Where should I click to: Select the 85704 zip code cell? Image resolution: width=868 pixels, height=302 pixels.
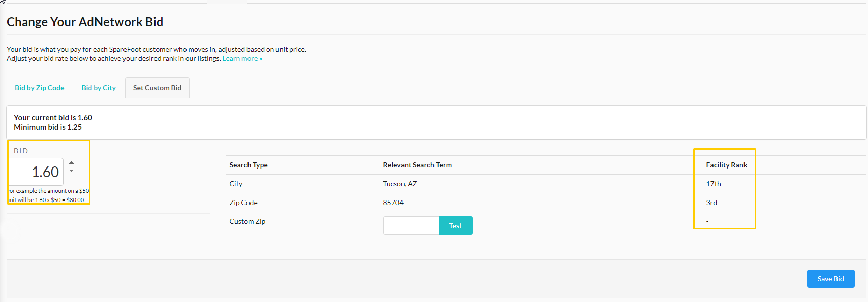click(x=393, y=203)
